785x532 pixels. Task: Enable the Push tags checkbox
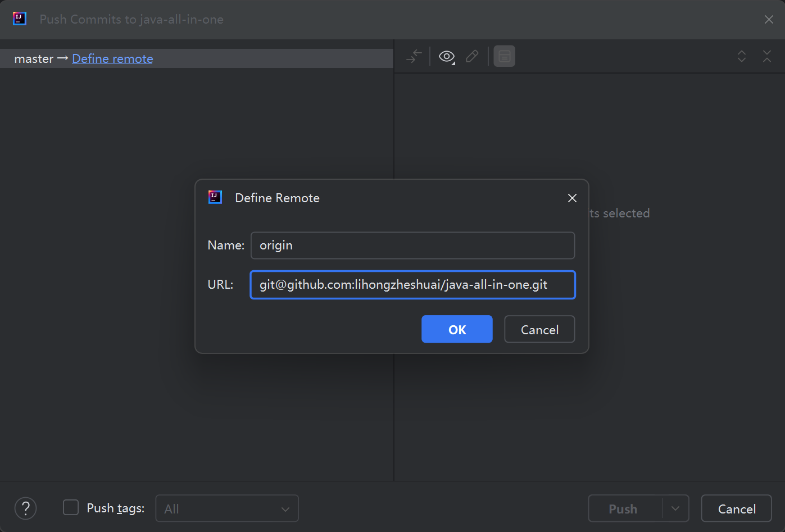coord(71,508)
